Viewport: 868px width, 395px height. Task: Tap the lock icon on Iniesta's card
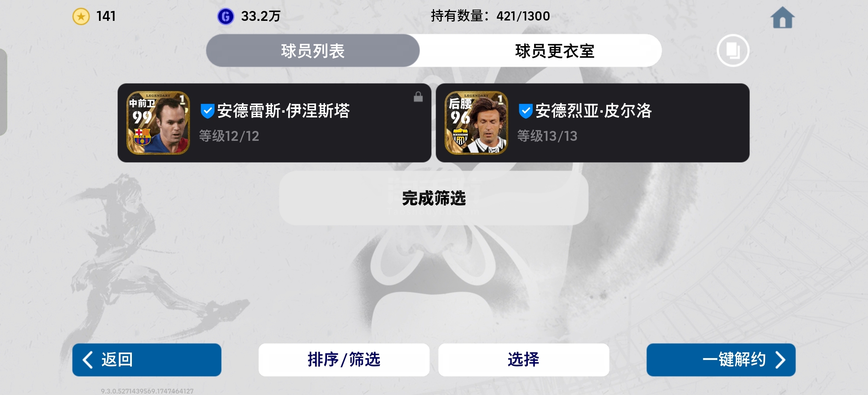(418, 97)
